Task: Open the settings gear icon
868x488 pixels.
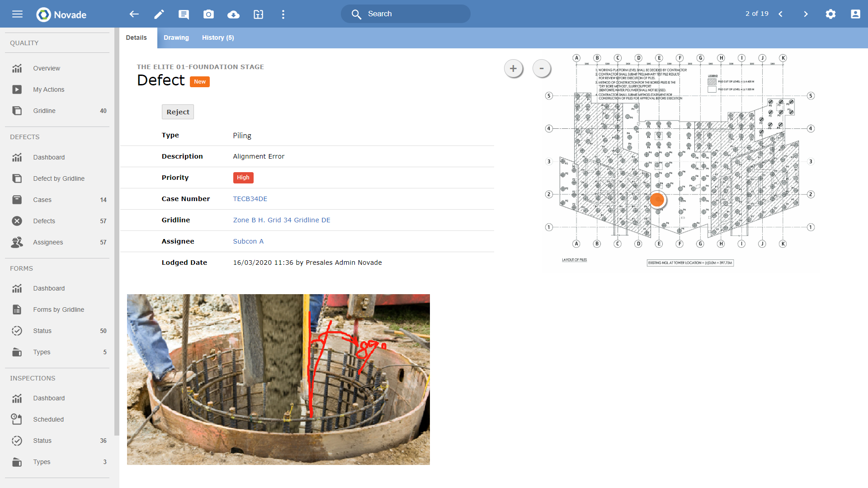Action: coord(830,14)
